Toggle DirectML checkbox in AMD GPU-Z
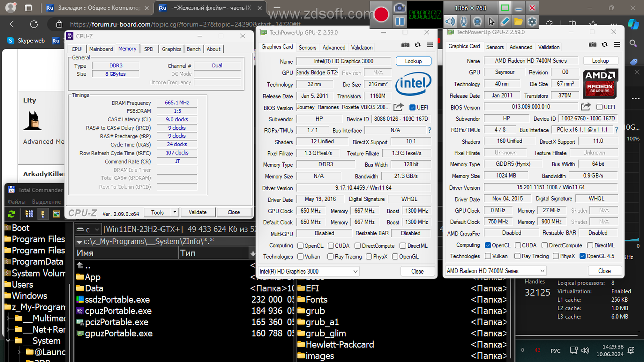 590,245
